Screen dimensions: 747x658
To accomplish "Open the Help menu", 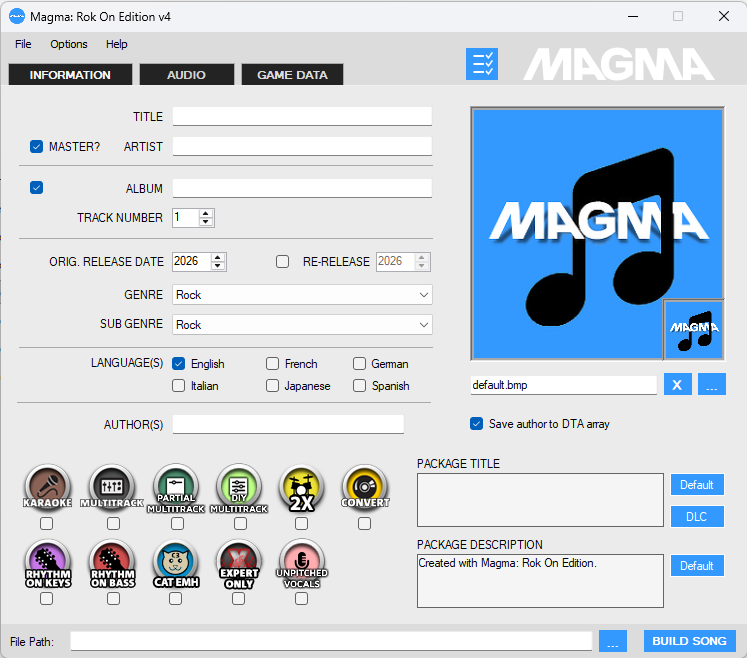I will click(117, 44).
